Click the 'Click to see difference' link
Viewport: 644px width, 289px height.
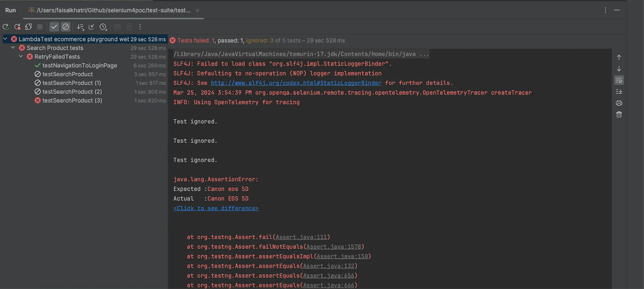click(216, 208)
